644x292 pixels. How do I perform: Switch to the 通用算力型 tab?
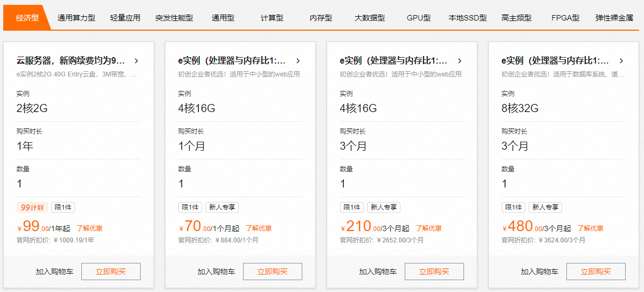[x=76, y=18]
